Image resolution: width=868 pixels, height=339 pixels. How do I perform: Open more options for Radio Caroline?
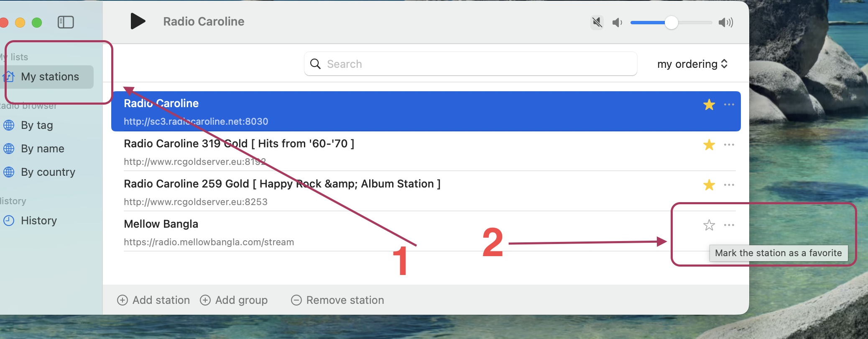coord(729,104)
